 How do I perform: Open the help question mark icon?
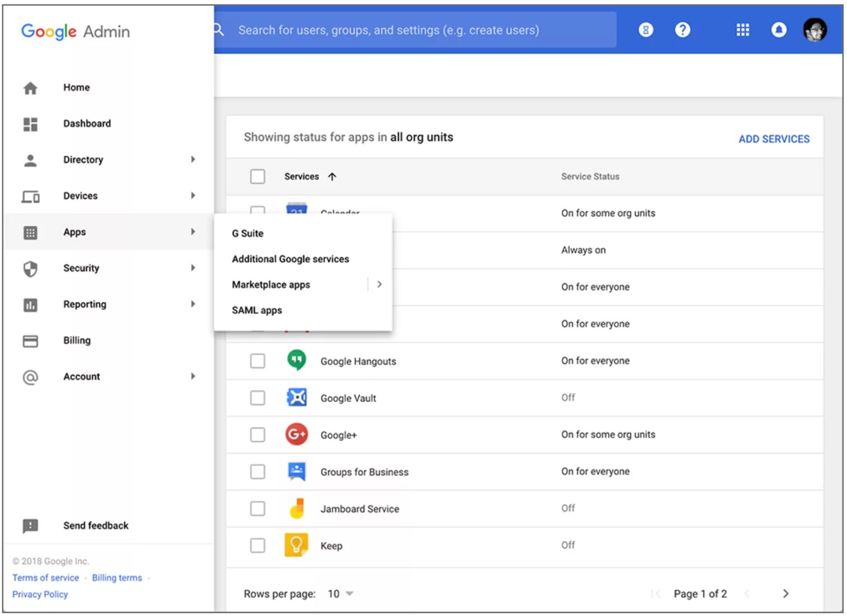click(682, 30)
